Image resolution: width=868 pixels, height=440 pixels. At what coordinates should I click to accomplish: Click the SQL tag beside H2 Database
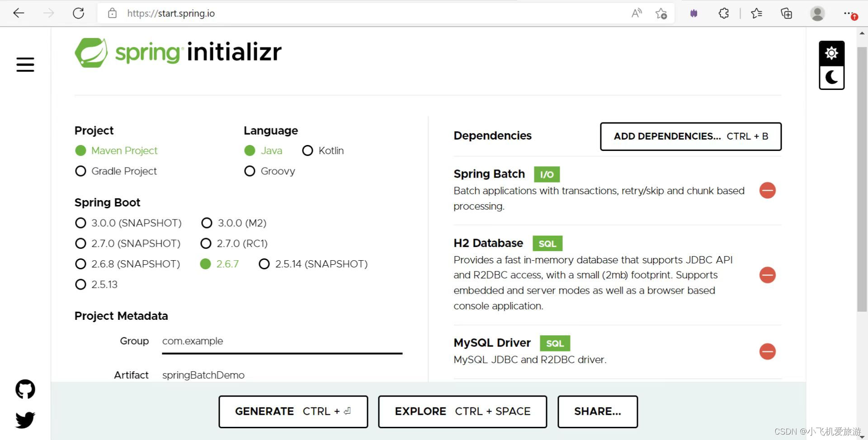[547, 243]
